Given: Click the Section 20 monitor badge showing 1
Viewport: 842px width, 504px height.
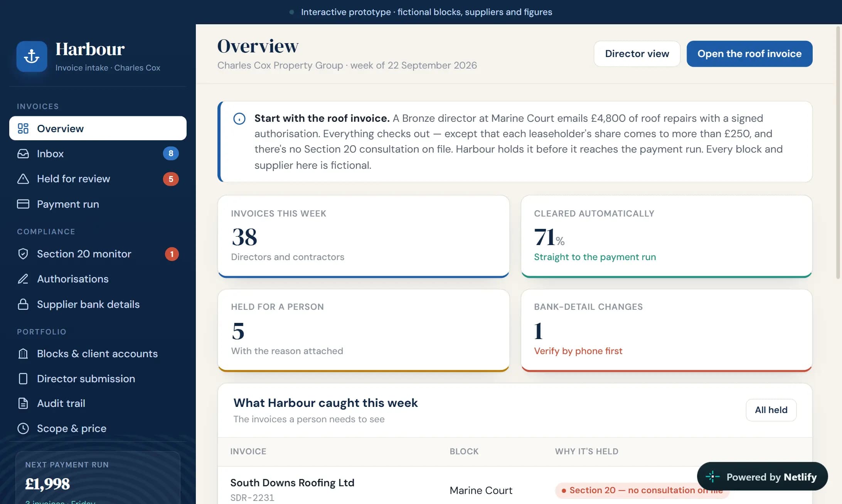Looking at the screenshot, I should pyautogui.click(x=172, y=254).
